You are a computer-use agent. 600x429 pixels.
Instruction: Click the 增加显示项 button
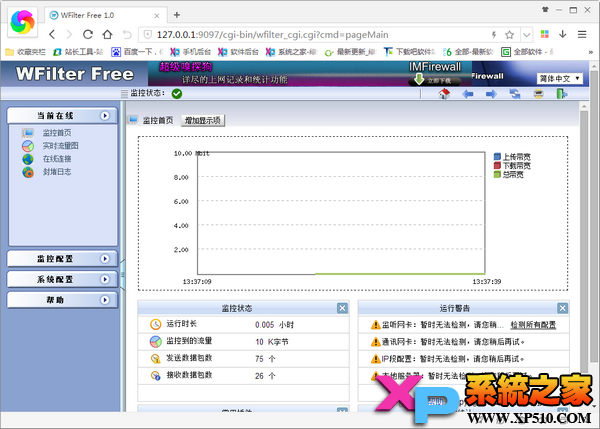point(203,121)
